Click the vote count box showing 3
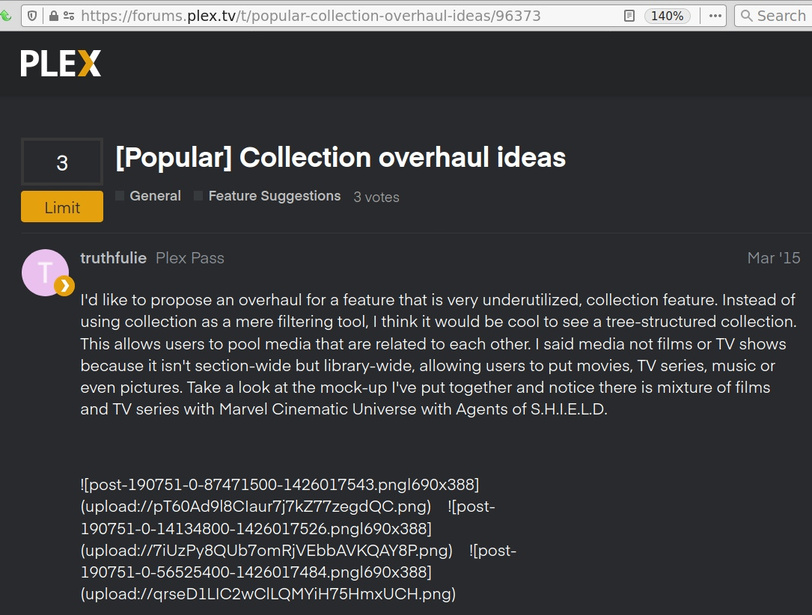Image resolution: width=812 pixels, height=615 pixels. coord(62,162)
